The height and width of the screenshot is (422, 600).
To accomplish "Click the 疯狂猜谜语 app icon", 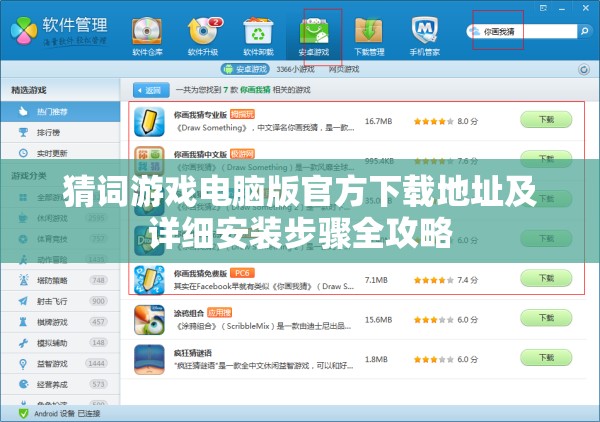I will coord(149,359).
